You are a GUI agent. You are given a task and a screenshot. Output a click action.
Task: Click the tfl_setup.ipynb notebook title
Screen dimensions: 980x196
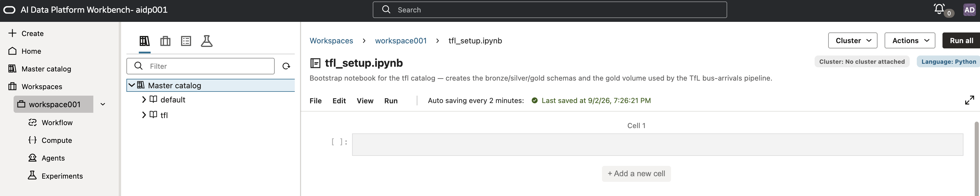pyautogui.click(x=364, y=63)
